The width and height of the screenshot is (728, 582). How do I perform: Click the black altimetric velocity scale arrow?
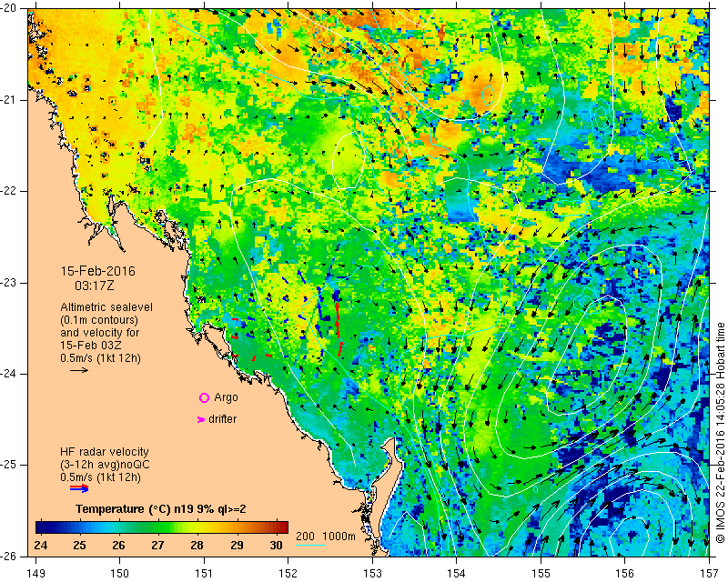tap(79, 370)
